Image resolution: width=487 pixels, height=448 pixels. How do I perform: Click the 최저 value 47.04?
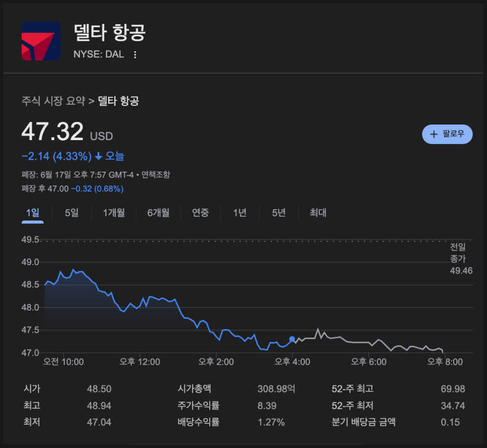[x=99, y=422]
